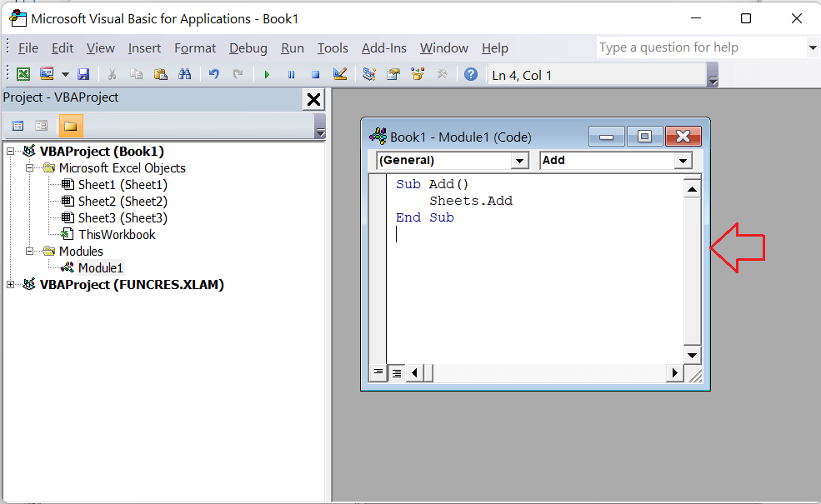
Task: Minimize the Book1 - Module1 code window
Action: pyautogui.click(x=606, y=137)
